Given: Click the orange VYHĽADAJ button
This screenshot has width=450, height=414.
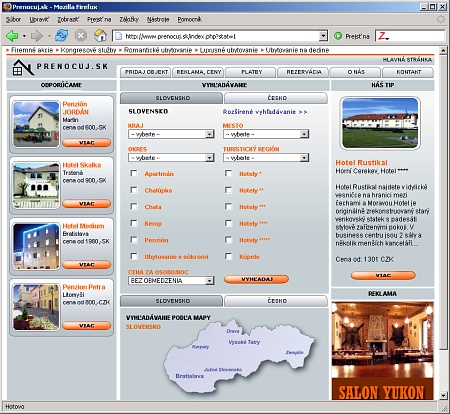Looking at the screenshot, I should [x=256, y=279].
